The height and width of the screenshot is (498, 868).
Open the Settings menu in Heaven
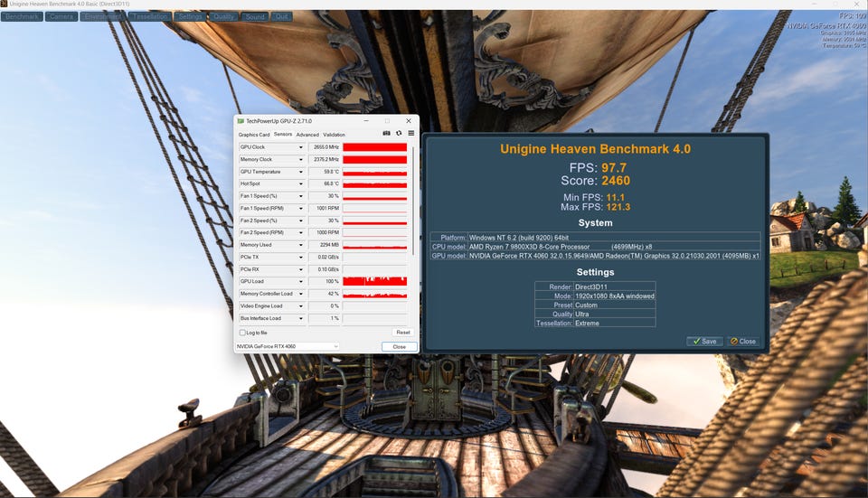pyautogui.click(x=190, y=16)
